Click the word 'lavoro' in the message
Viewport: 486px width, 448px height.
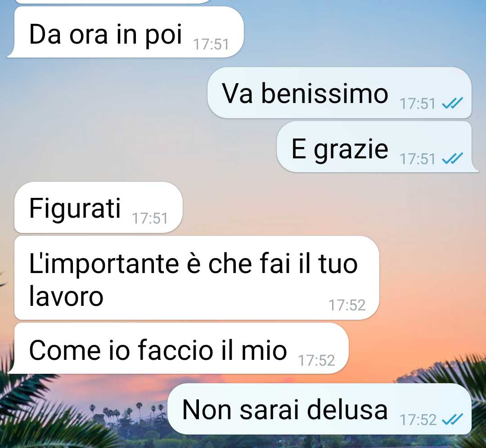coord(66,296)
